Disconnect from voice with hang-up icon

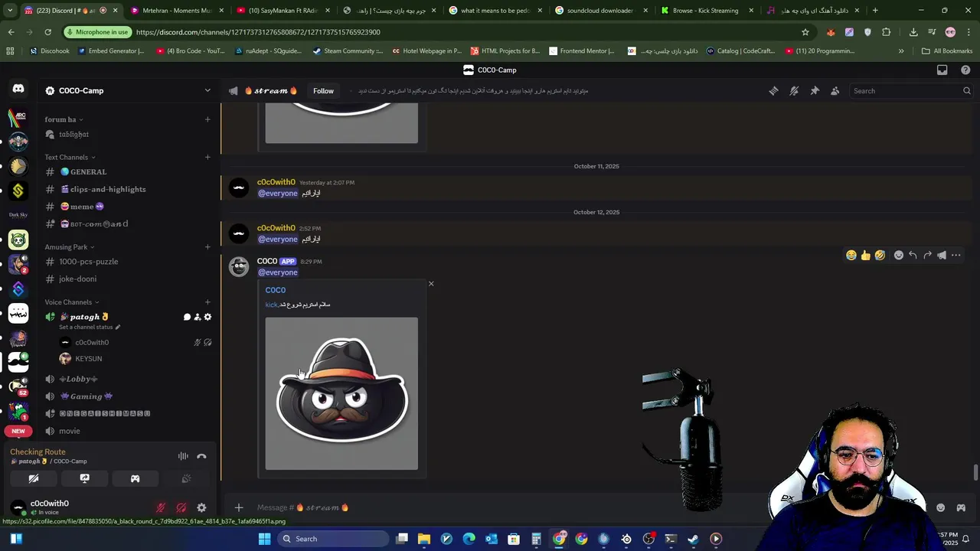[x=201, y=456]
